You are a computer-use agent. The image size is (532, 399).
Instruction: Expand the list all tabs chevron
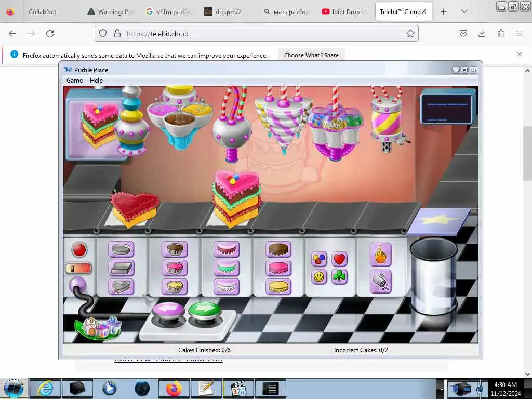pos(464,11)
